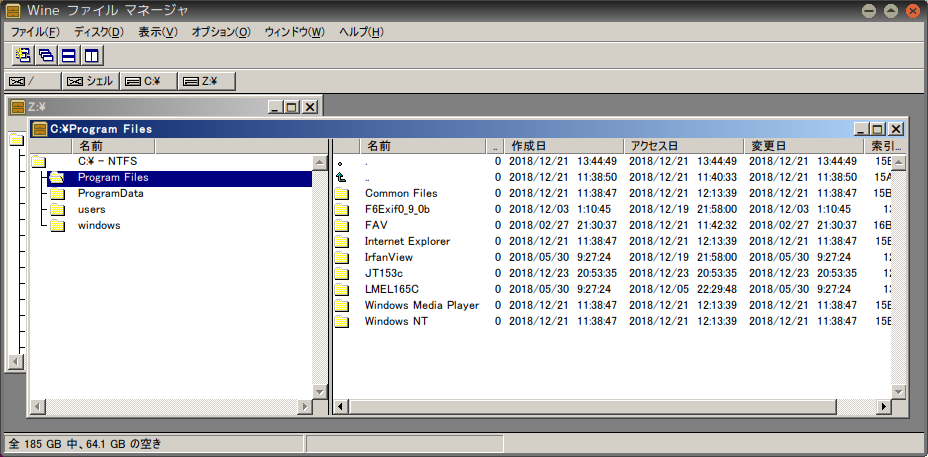Click the JT153c folder icon
This screenshot has width=928, height=457.
pos(342,273)
